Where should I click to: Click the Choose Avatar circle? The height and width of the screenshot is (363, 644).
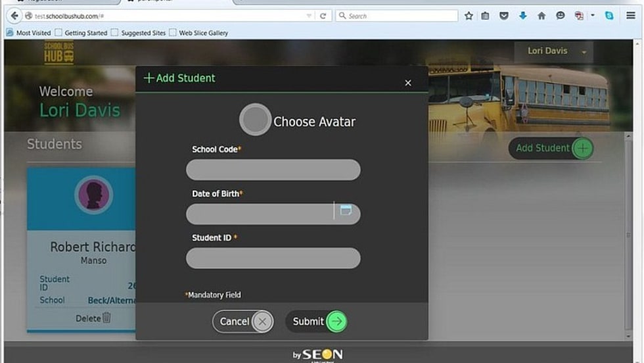point(255,120)
